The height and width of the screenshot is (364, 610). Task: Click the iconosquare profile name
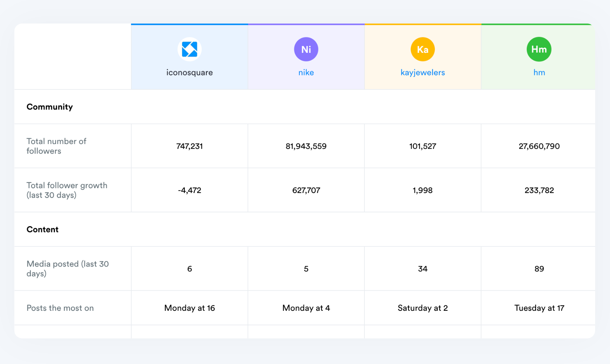[189, 73]
